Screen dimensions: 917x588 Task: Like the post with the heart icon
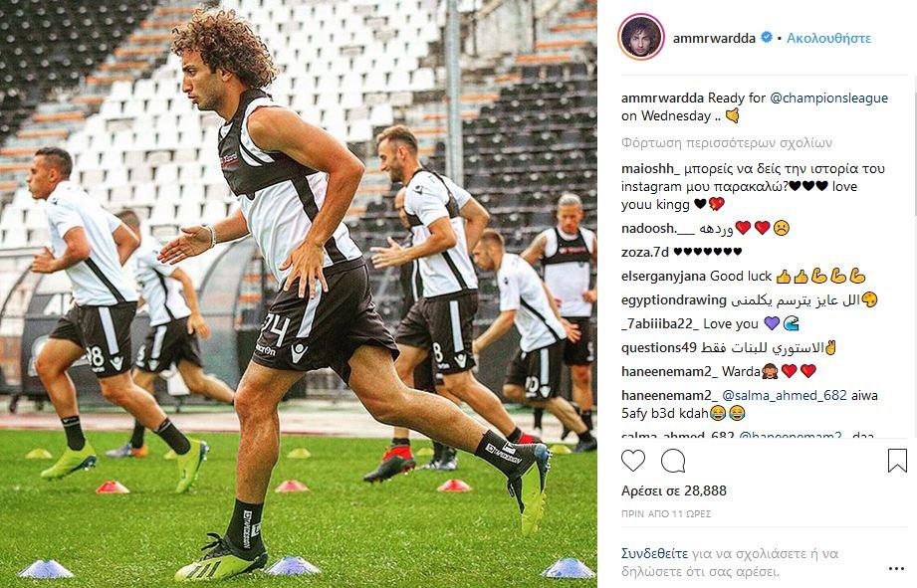[x=633, y=461]
